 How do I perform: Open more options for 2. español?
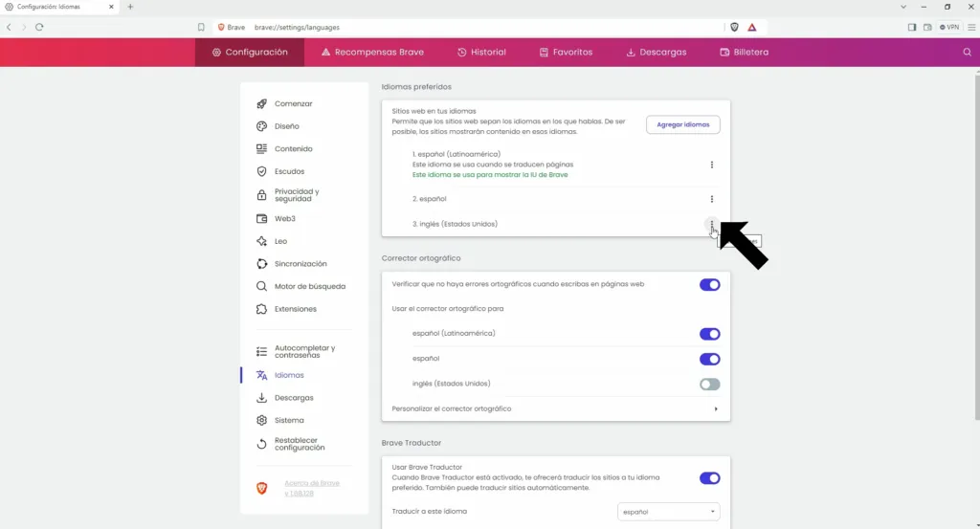coord(711,199)
